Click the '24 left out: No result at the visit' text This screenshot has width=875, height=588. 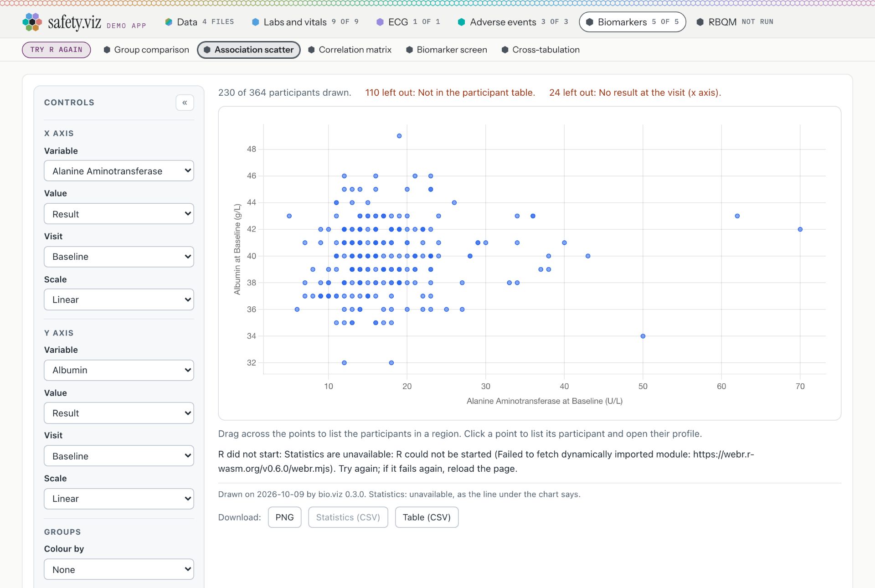(x=635, y=93)
